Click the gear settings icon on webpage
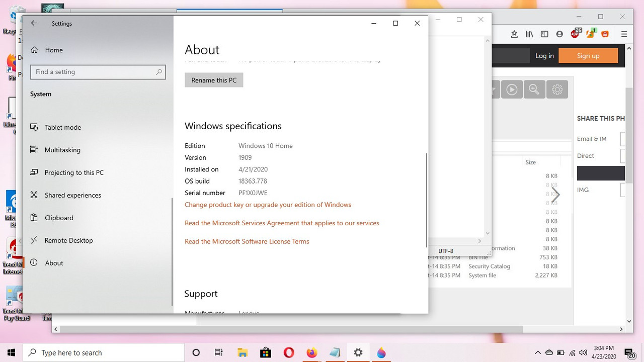This screenshot has width=644, height=362. 557,89
